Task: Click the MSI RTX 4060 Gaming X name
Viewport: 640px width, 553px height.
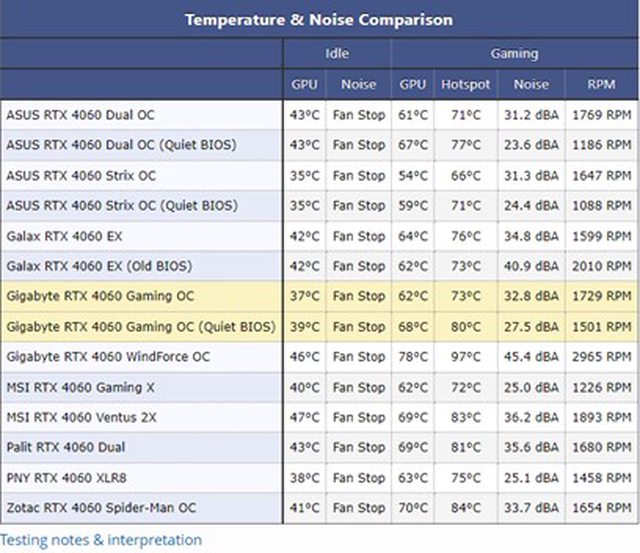Action: [x=81, y=386]
